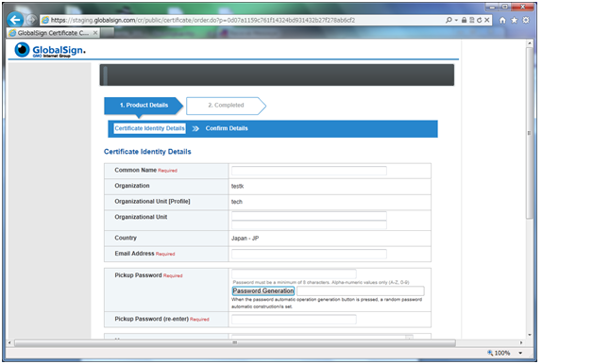This screenshot has height=364, width=610.
Task: Click the vertical scrollbar up arrow
Action: (x=529, y=43)
